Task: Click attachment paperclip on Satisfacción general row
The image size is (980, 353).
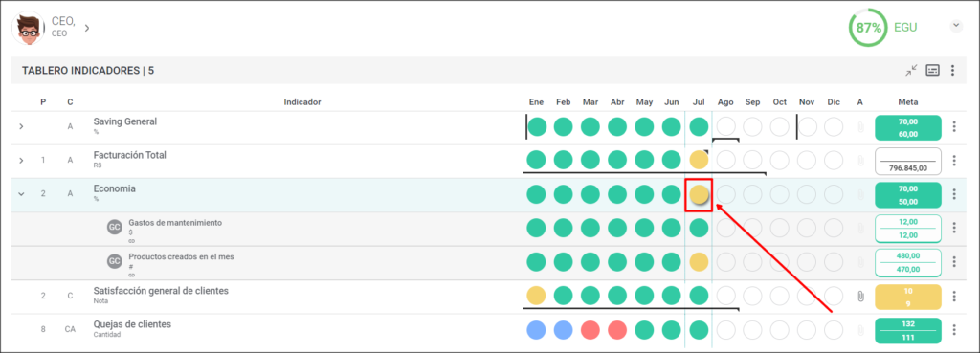Action: 860,297
